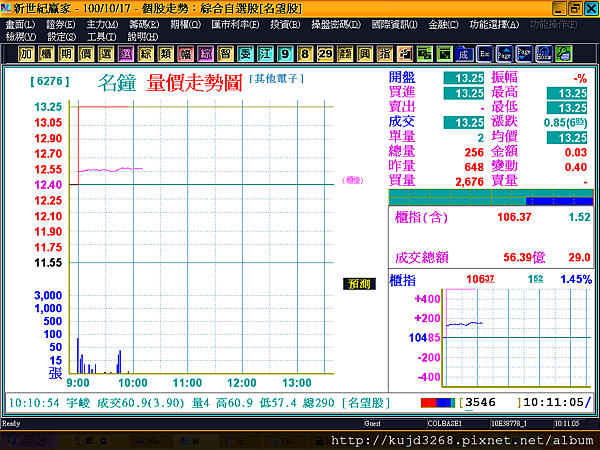Image resolution: width=600 pixels, height=450 pixels.
Task: Click the Page Up toolbar icon
Action: (x=504, y=54)
